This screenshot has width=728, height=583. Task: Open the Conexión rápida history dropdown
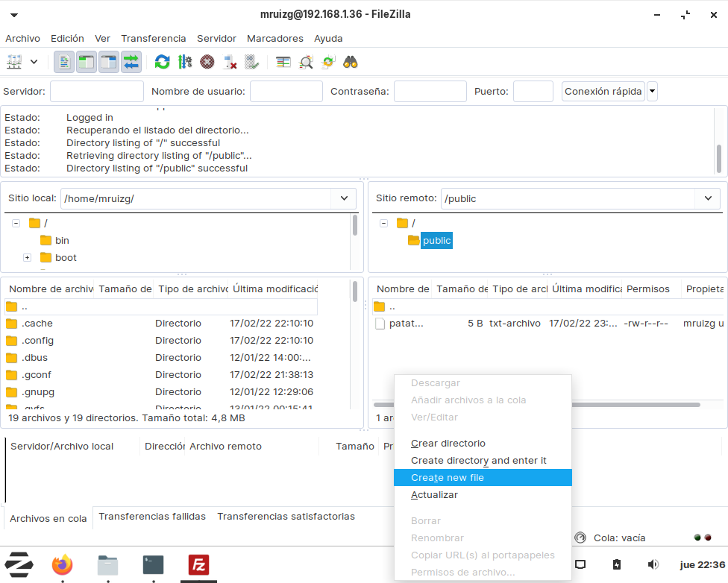[653, 92]
